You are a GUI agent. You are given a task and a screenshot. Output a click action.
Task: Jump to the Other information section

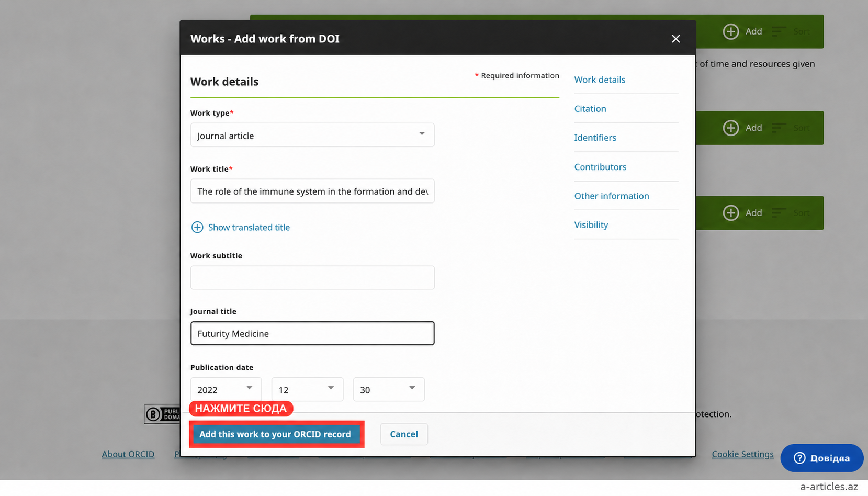click(612, 196)
